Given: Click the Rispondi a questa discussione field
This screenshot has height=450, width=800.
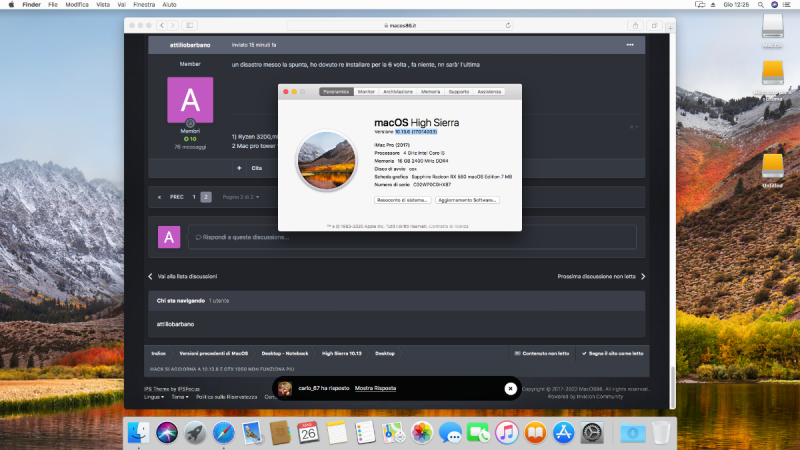Looking at the screenshot, I should click(412, 237).
